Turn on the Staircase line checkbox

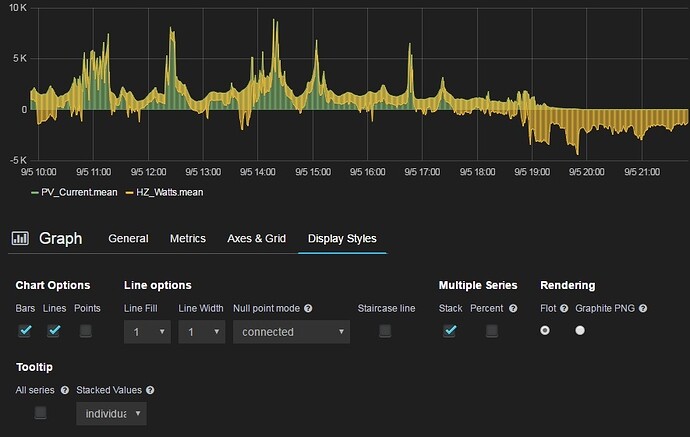[385, 331]
